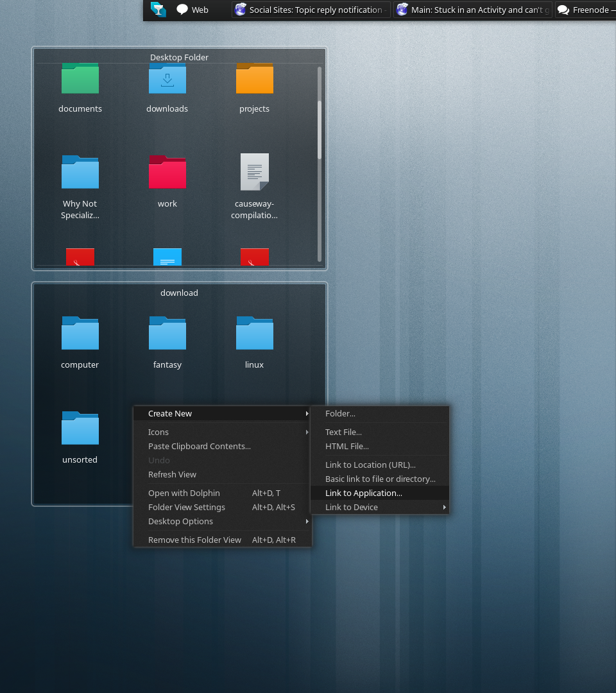Open the causeway-compilation text file
616x693 pixels.
click(x=255, y=172)
